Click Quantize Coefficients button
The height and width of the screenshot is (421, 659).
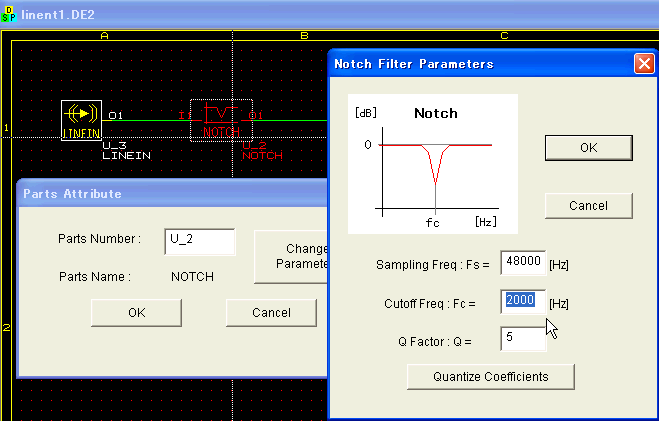click(x=490, y=377)
